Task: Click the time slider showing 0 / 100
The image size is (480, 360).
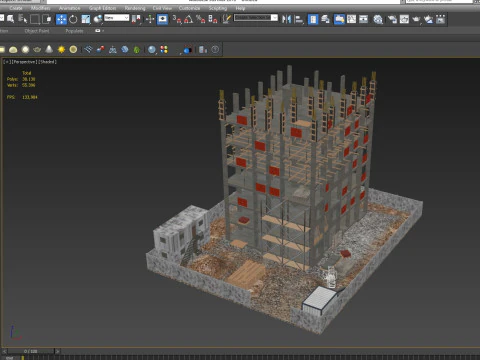Action: click(x=31, y=351)
